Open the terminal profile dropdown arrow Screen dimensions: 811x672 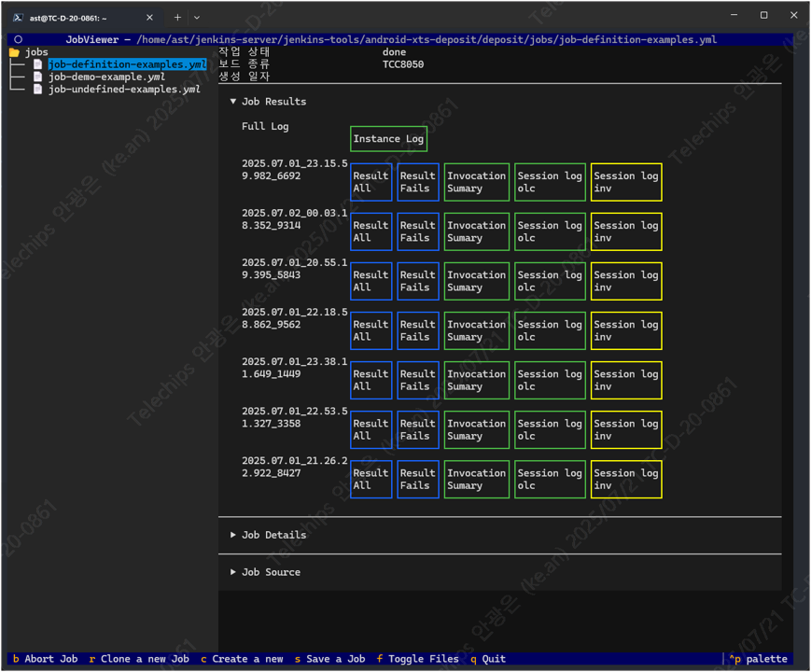click(197, 17)
